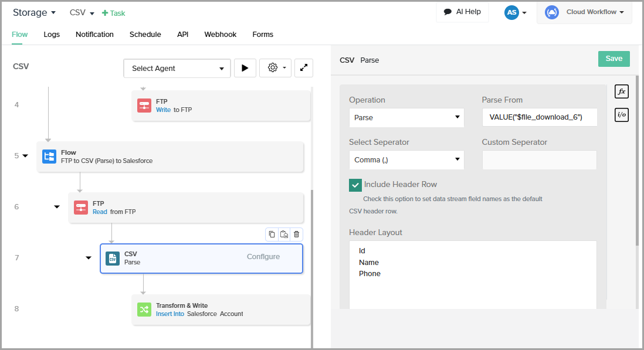Click the Transform & Write shuffle icon
Image resolution: width=644 pixels, height=350 pixels.
click(144, 310)
